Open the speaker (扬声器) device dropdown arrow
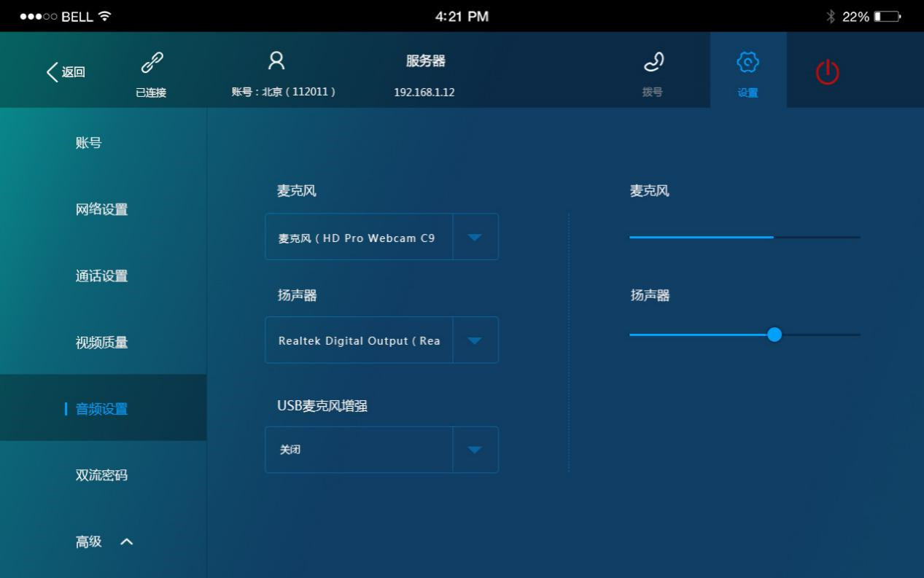924x578 pixels. click(475, 340)
